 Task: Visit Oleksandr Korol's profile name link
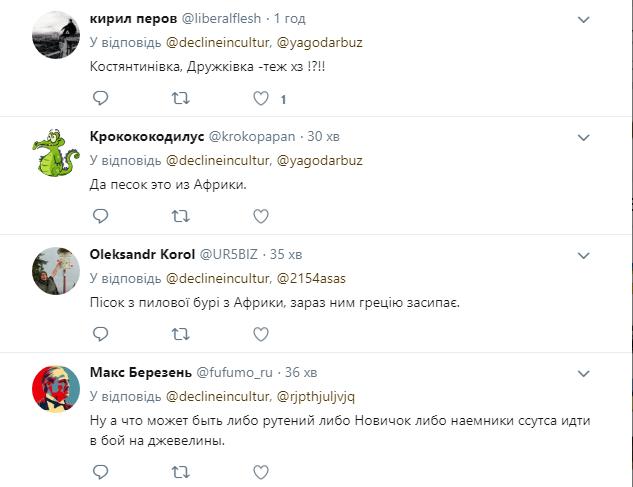click(x=140, y=252)
